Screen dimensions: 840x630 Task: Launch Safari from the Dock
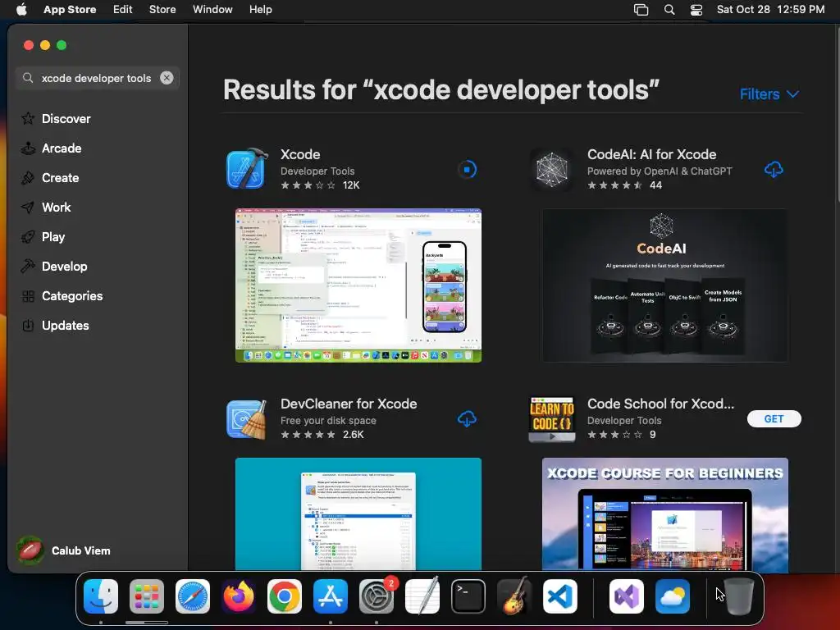point(193,596)
